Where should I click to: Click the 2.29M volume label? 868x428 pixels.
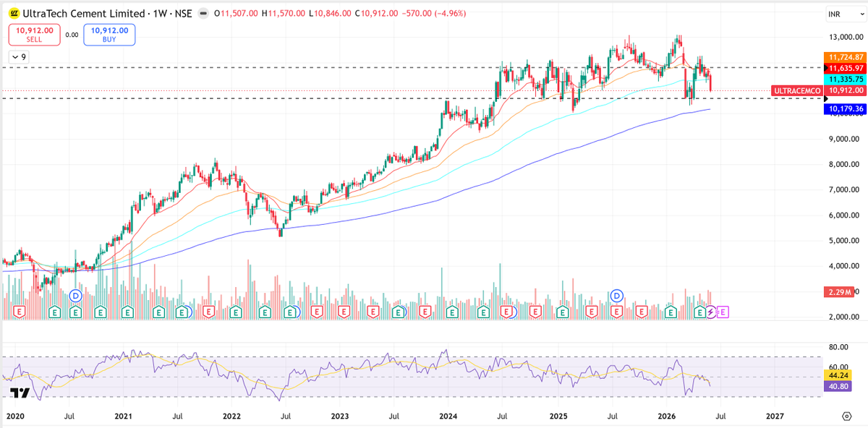(840, 292)
